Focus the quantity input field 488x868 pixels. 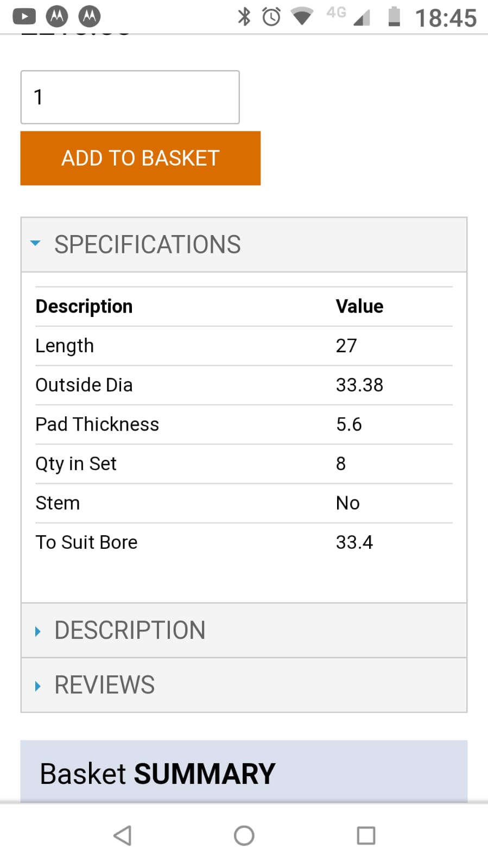coord(130,97)
